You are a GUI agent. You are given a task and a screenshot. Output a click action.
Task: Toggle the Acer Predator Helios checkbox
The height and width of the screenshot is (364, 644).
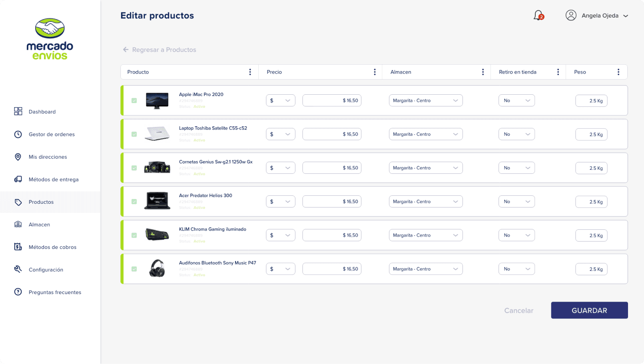click(134, 201)
